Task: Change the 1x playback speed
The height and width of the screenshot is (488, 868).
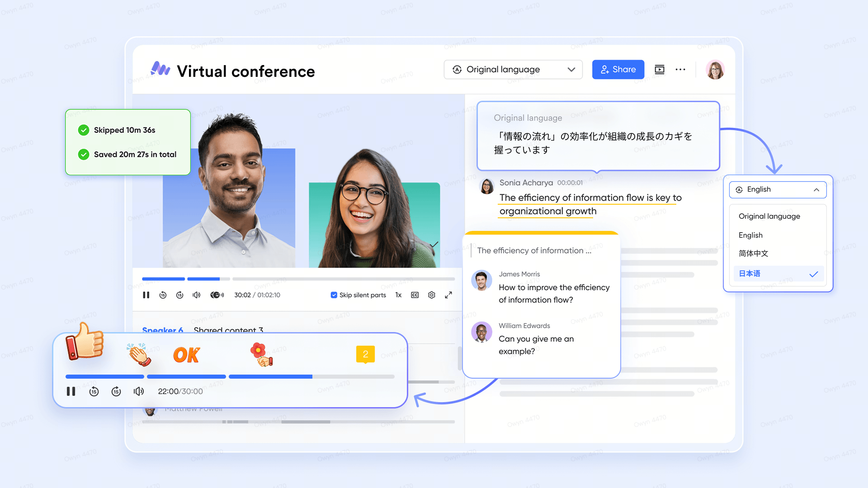Action: [398, 295]
